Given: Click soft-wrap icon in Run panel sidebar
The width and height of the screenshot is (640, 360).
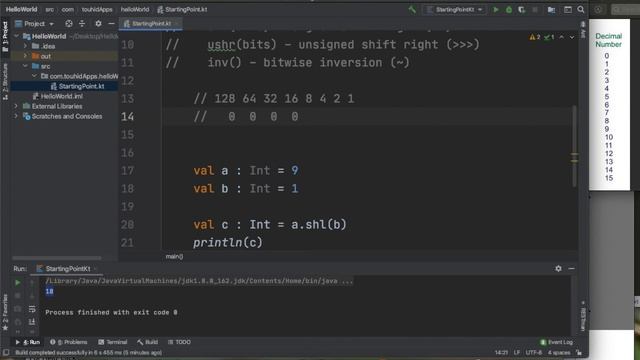Looking at the screenshot, I should [32, 309].
